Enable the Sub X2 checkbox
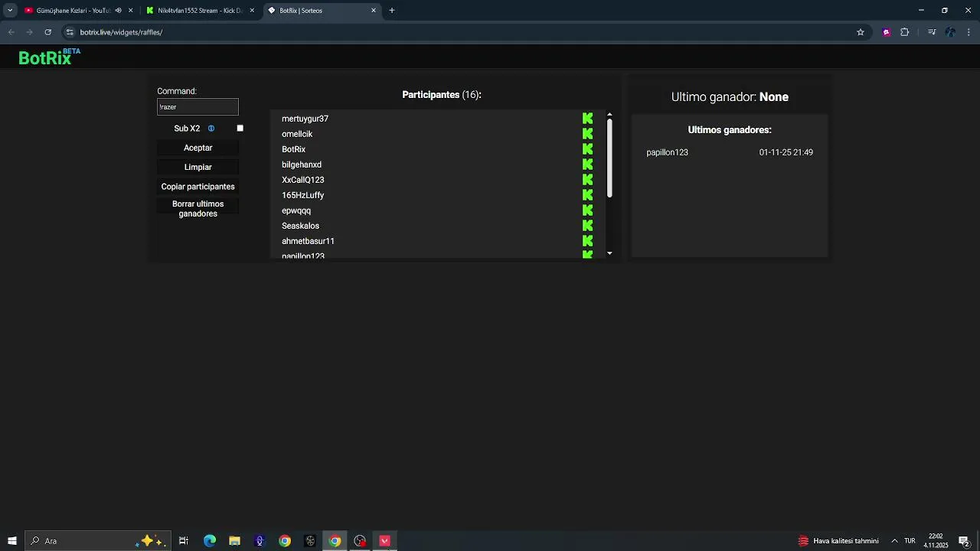 [240, 129]
